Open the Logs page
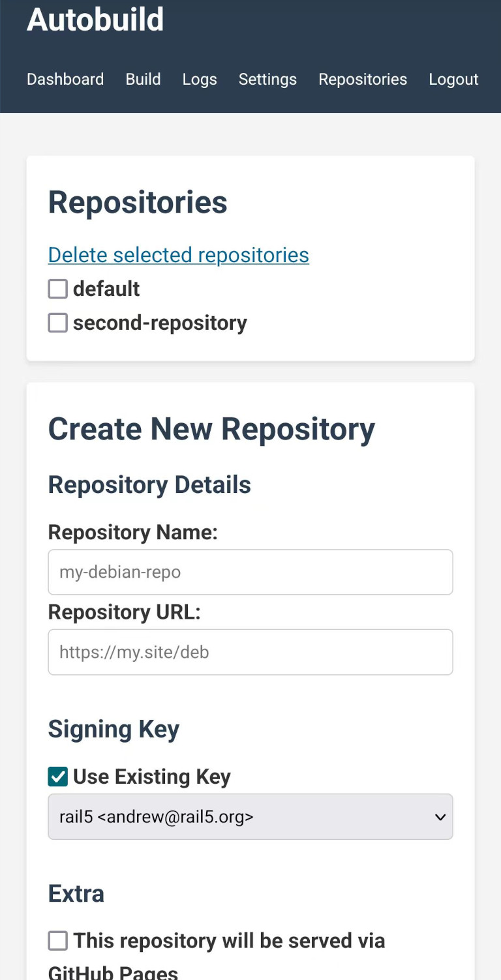The width and height of the screenshot is (501, 980). coord(200,80)
